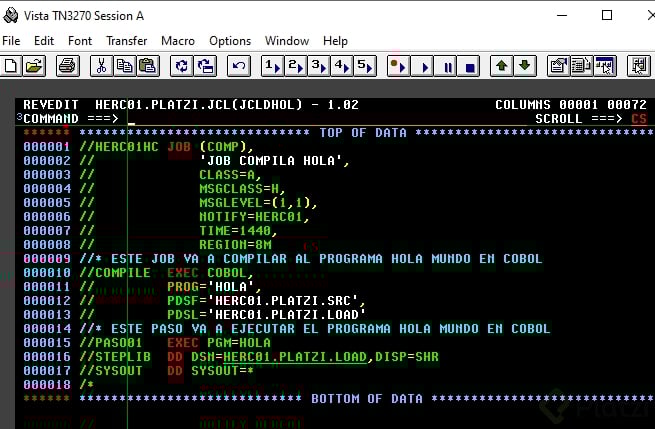Click //PASO01 step name
Image resolution: width=655 pixels, height=429 pixels.
click(111, 343)
